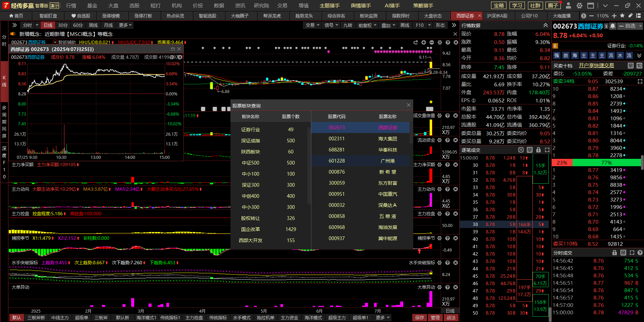This screenshot has height=322, width=644.
Task: Open settings gear in title bar
Action: point(579,5)
